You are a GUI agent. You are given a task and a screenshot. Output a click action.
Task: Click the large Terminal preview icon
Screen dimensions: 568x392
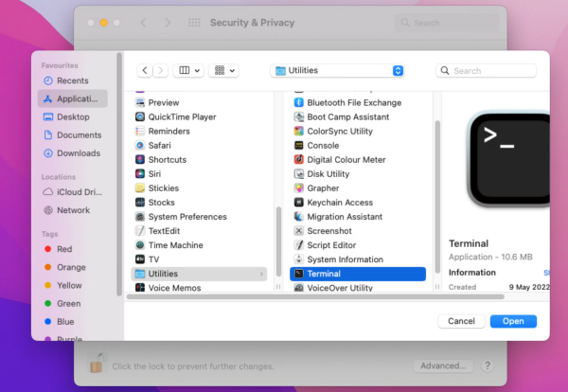point(509,159)
